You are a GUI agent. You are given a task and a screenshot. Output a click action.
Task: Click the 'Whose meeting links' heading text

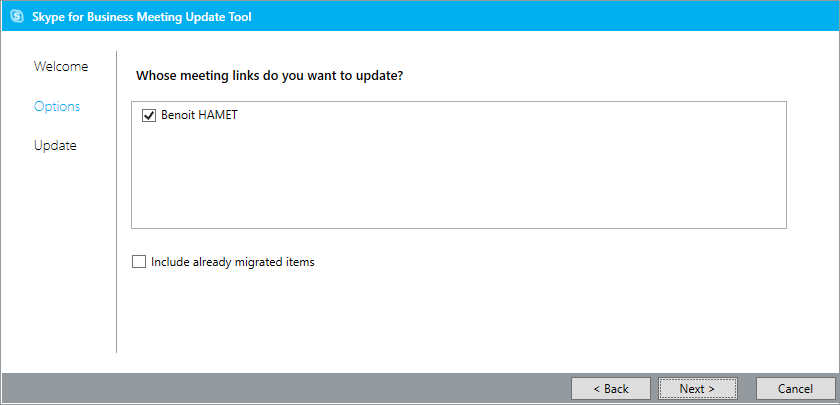(269, 75)
